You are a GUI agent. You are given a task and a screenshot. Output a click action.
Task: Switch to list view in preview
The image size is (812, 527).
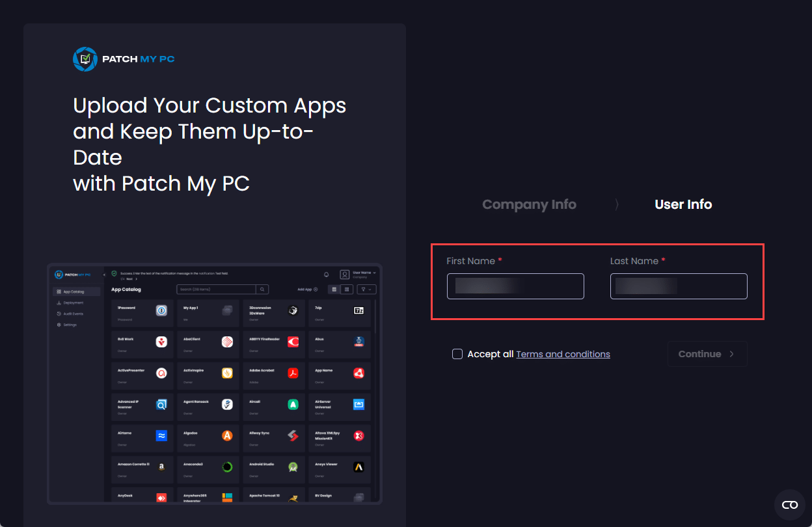click(347, 290)
